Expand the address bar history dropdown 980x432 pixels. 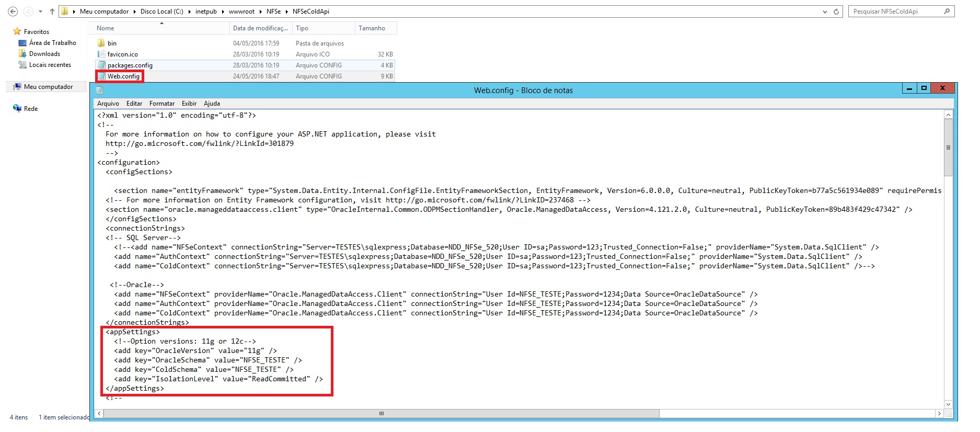point(825,12)
